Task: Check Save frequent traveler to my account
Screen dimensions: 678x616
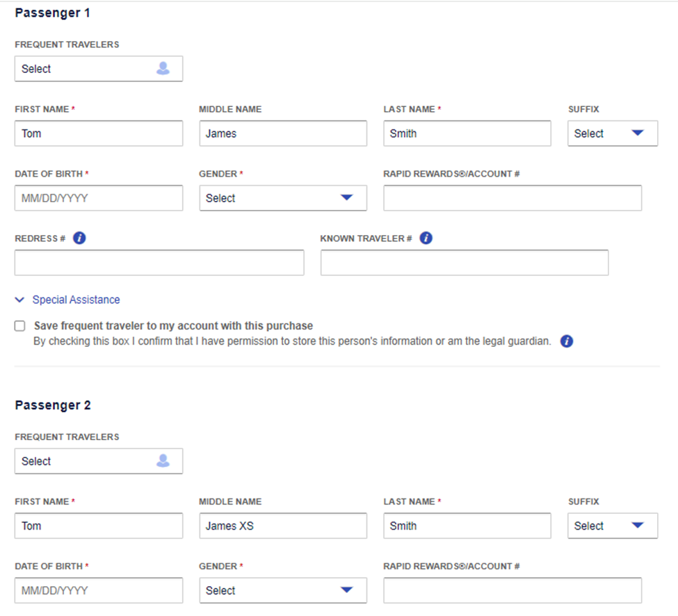Action: [20, 326]
